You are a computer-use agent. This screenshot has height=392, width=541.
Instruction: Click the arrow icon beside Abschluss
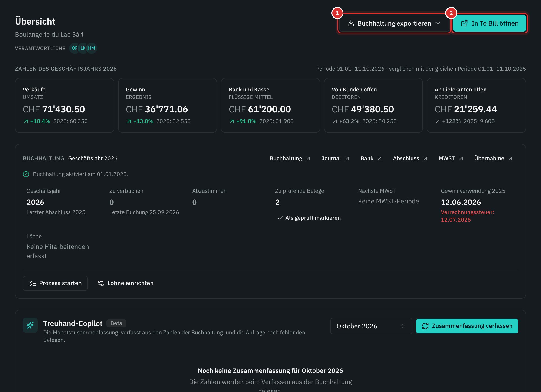point(425,158)
